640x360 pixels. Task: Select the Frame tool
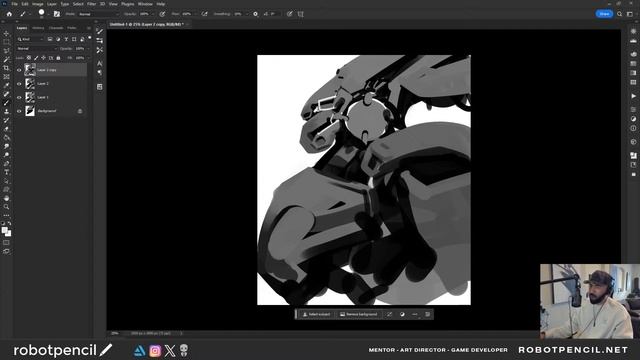pyautogui.click(x=6, y=77)
